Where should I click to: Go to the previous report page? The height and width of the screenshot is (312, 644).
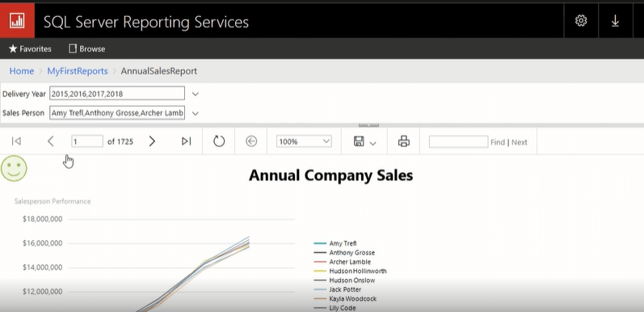51,141
